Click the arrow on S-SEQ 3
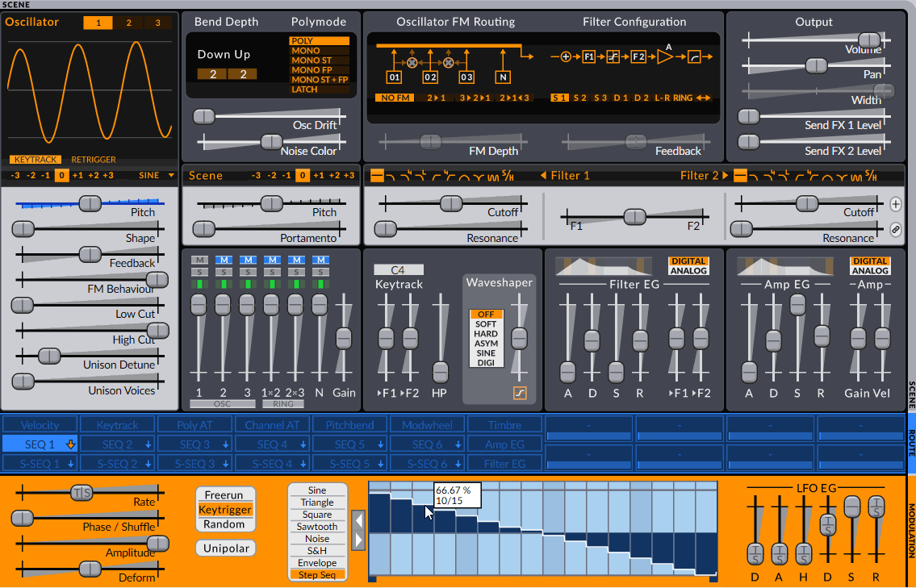Image resolution: width=916 pixels, height=588 pixels. click(225, 465)
